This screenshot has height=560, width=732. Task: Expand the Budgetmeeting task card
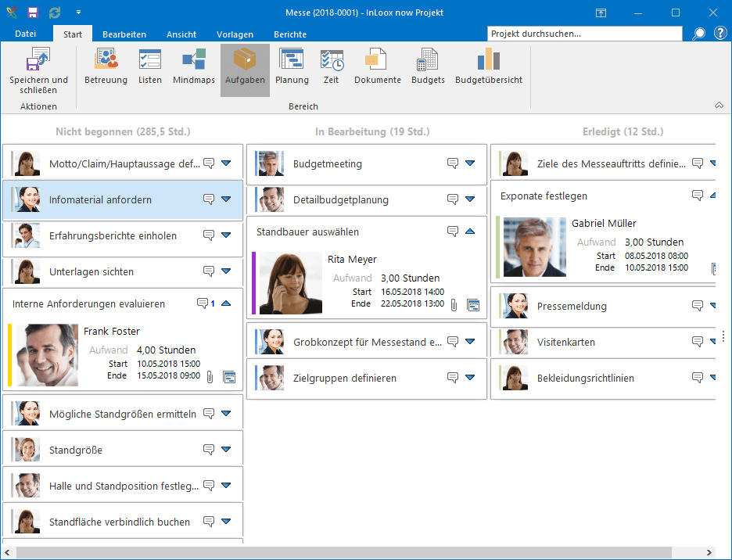[x=470, y=163]
